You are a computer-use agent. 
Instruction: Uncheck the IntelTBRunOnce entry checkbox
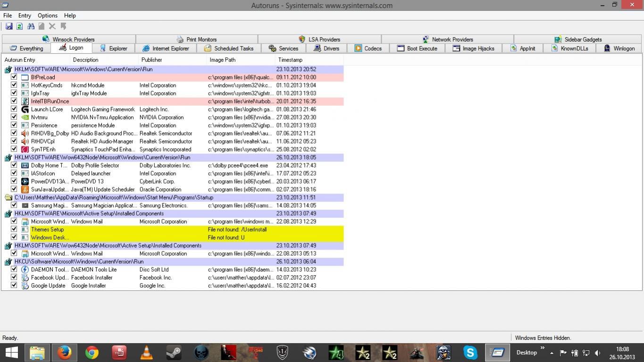point(14,101)
